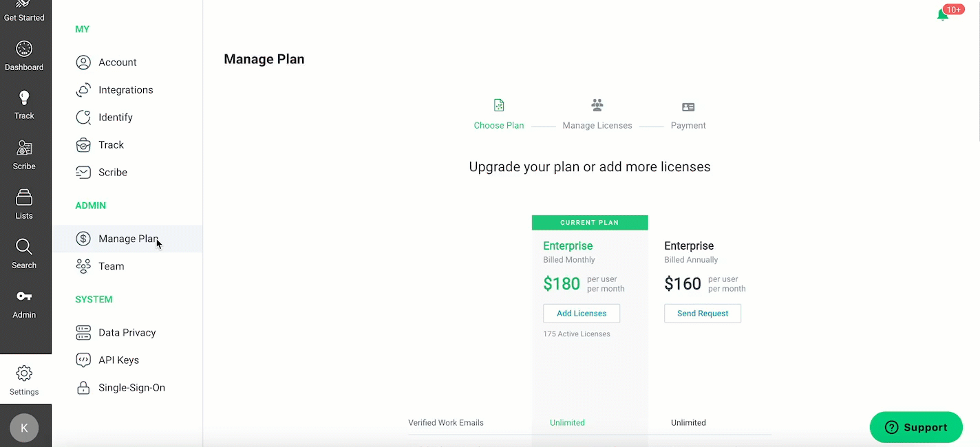Click the Search magnifier icon

(24, 247)
